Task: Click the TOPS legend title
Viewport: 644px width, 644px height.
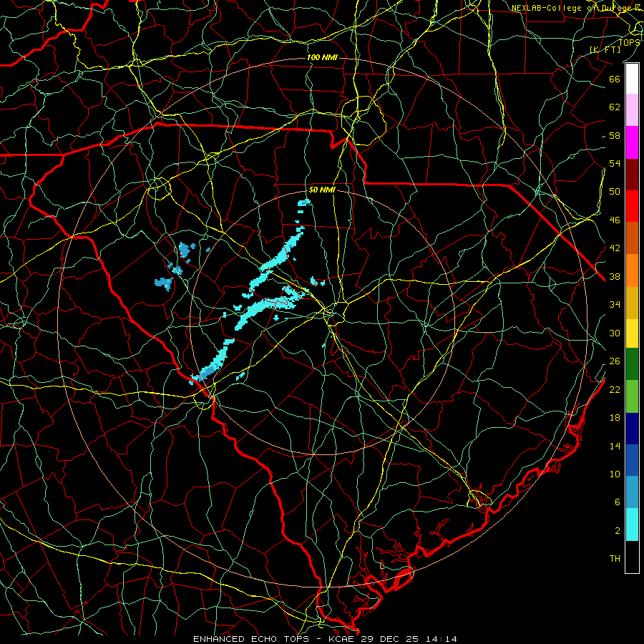Action: (x=630, y=42)
